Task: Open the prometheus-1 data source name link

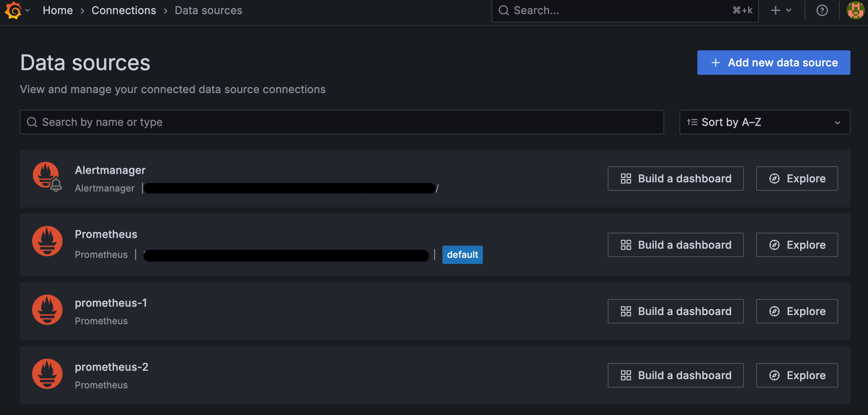Action: 111,303
